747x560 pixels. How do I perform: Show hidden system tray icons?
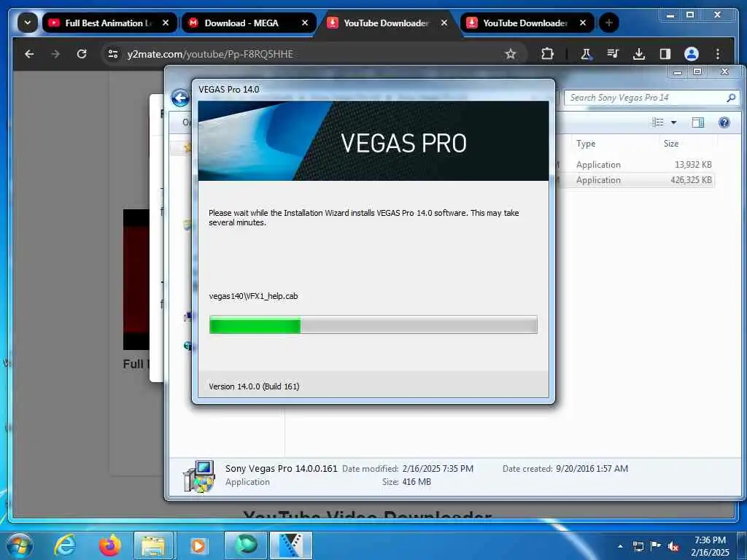[x=620, y=546]
